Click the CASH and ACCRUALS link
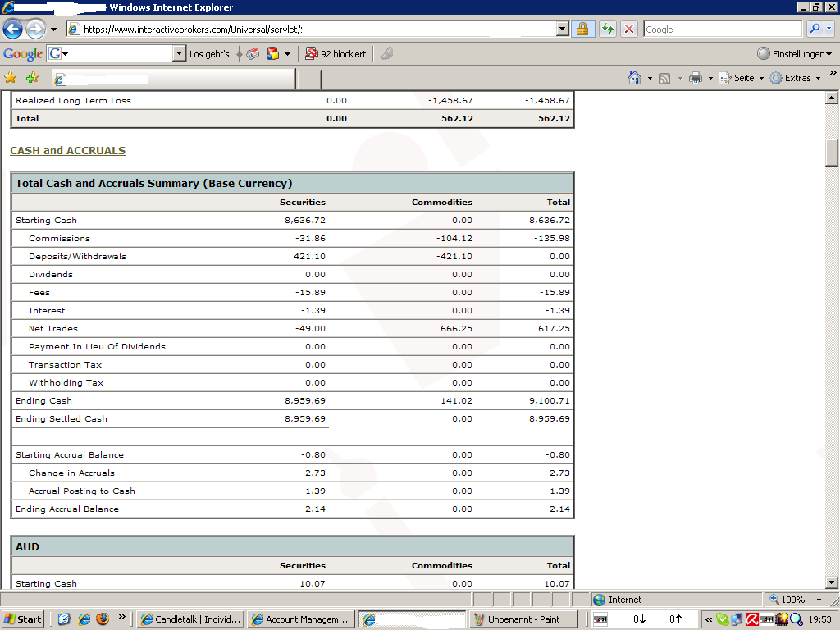Viewport: 840px width, 630px height. [x=67, y=151]
